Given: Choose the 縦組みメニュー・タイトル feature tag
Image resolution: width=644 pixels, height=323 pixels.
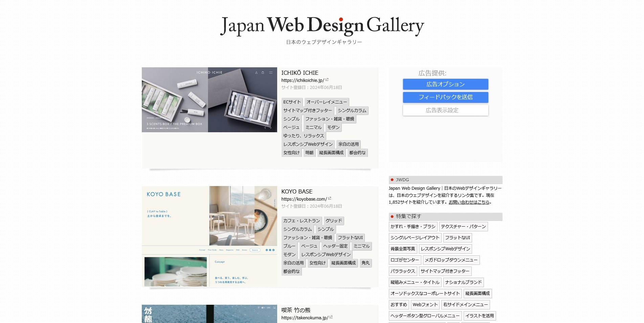Looking at the screenshot, I should tap(415, 282).
